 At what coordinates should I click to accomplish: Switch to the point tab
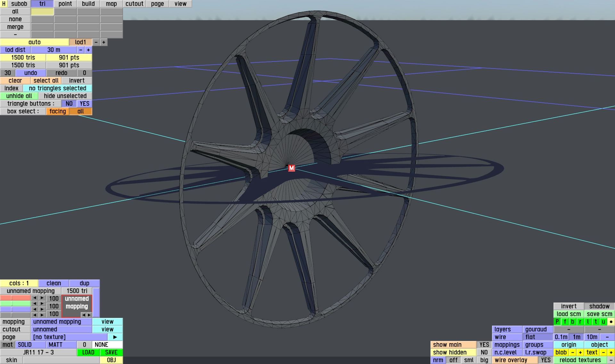pyautogui.click(x=65, y=4)
